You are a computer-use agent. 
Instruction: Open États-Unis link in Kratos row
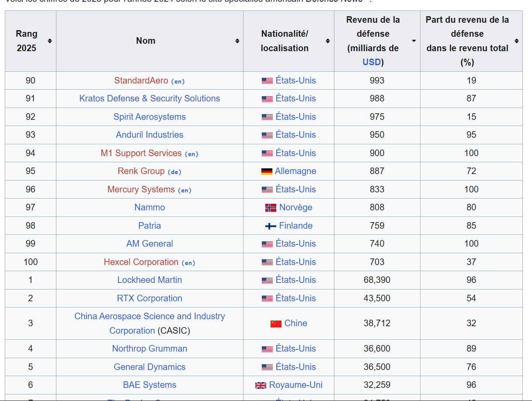click(296, 98)
